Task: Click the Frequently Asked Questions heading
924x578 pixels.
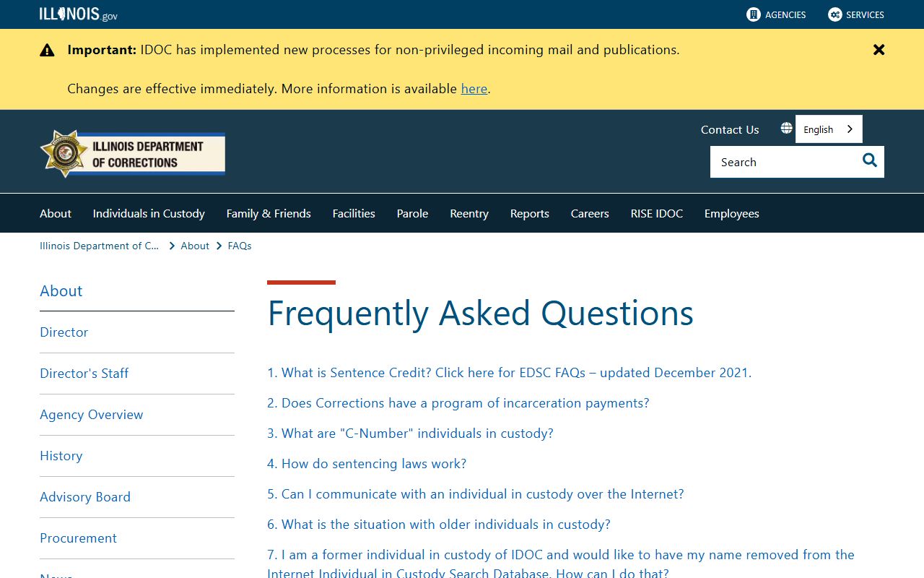Action: [x=481, y=314]
